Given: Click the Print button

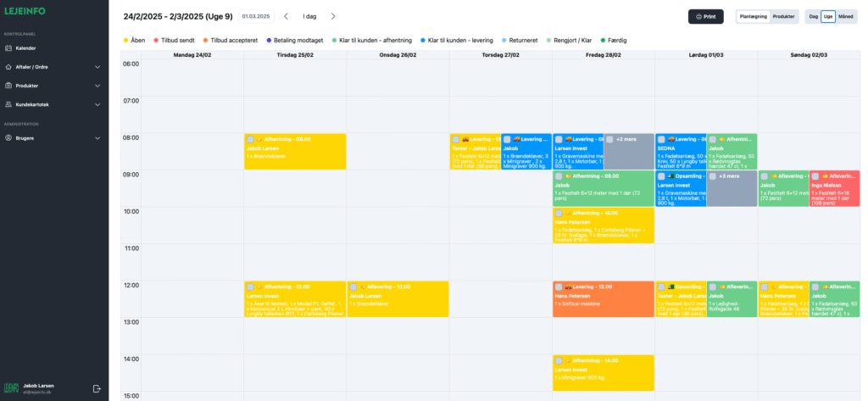Looking at the screenshot, I should 706,17.
